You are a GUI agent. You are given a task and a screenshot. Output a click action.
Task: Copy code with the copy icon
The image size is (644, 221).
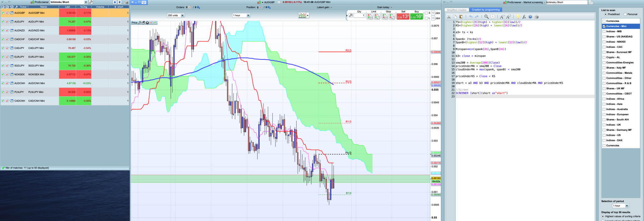click(455, 17)
